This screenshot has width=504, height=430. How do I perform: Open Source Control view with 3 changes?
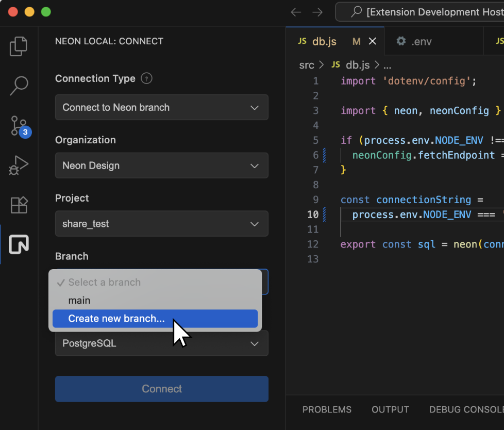tap(20, 126)
